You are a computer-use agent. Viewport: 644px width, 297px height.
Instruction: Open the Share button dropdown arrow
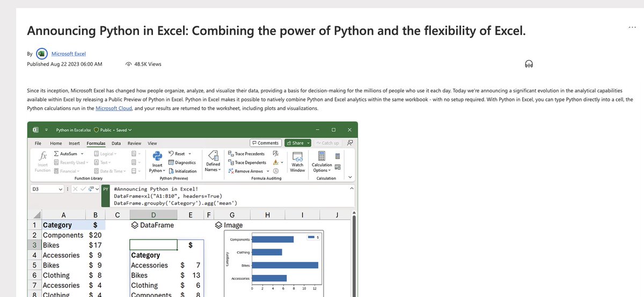click(309, 143)
